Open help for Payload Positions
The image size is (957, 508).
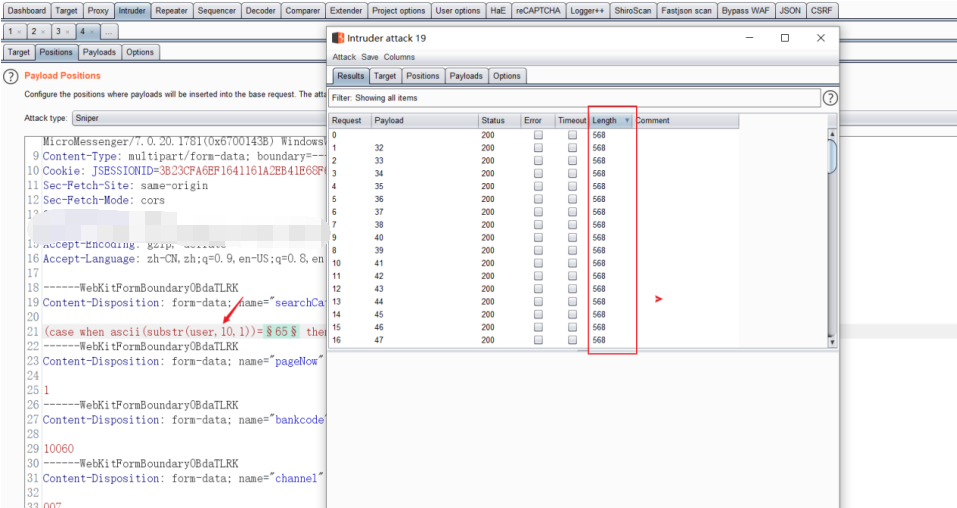pos(11,77)
